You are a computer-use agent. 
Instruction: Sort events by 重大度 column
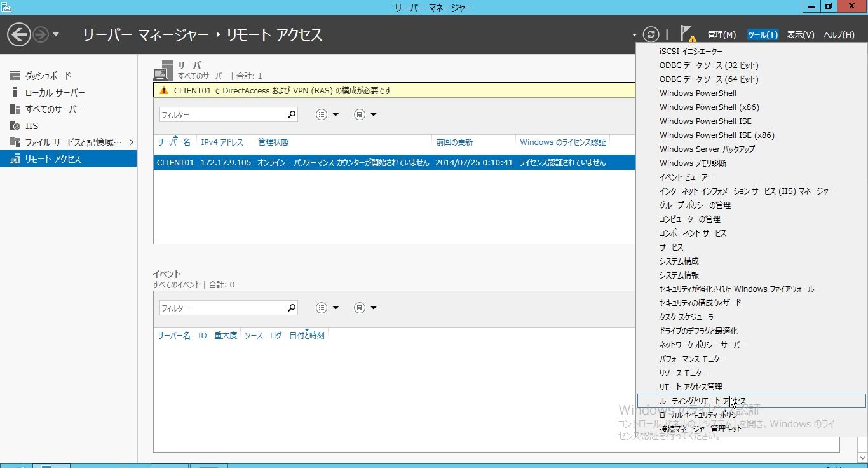(x=226, y=335)
